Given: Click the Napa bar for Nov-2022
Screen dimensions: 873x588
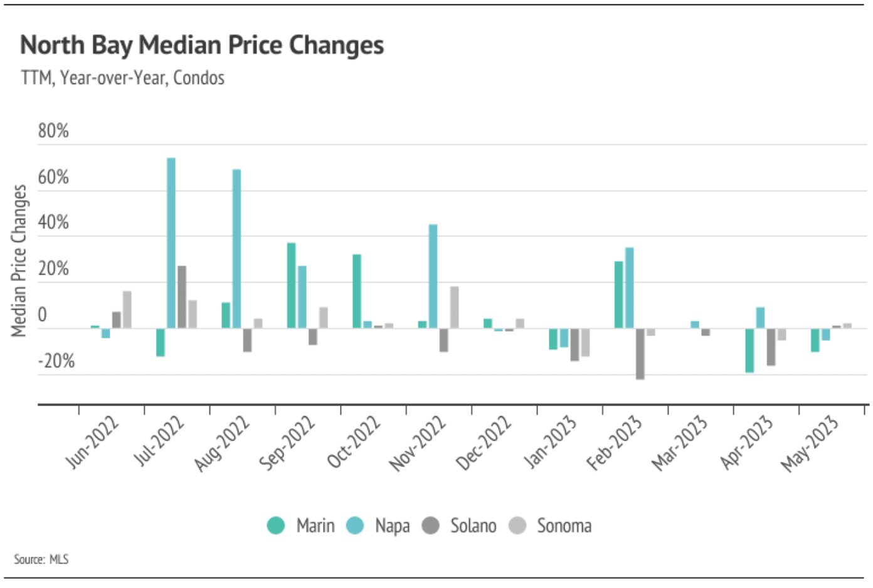Looking at the screenshot, I should 433,276.
